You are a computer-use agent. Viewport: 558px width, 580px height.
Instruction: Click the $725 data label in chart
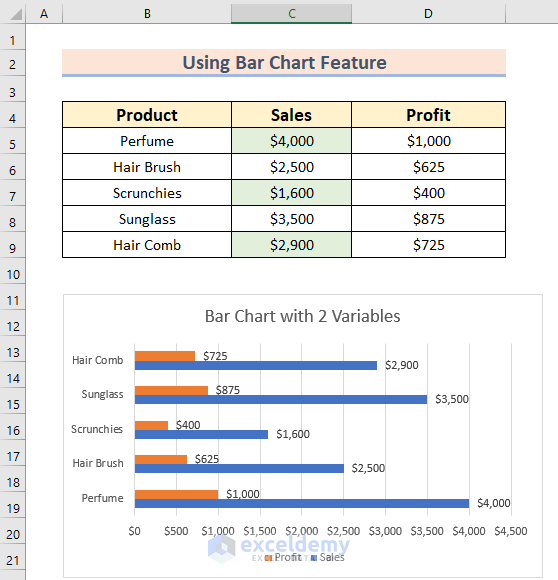coord(215,356)
